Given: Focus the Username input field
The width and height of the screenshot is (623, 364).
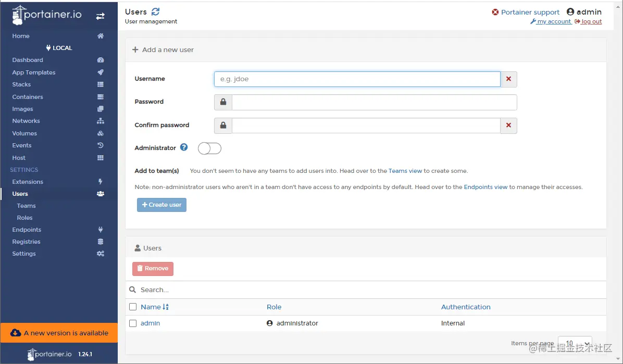Looking at the screenshot, I should pyautogui.click(x=357, y=79).
